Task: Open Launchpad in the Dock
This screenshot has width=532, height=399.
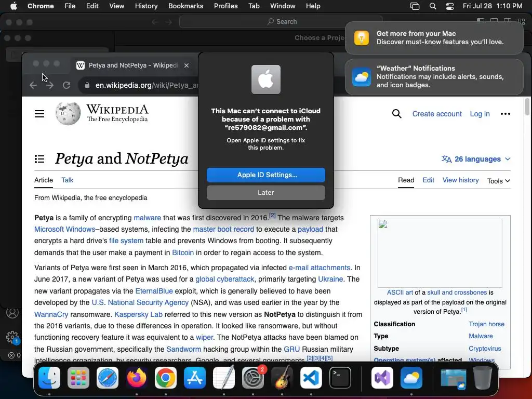Action: pyautogui.click(x=78, y=378)
